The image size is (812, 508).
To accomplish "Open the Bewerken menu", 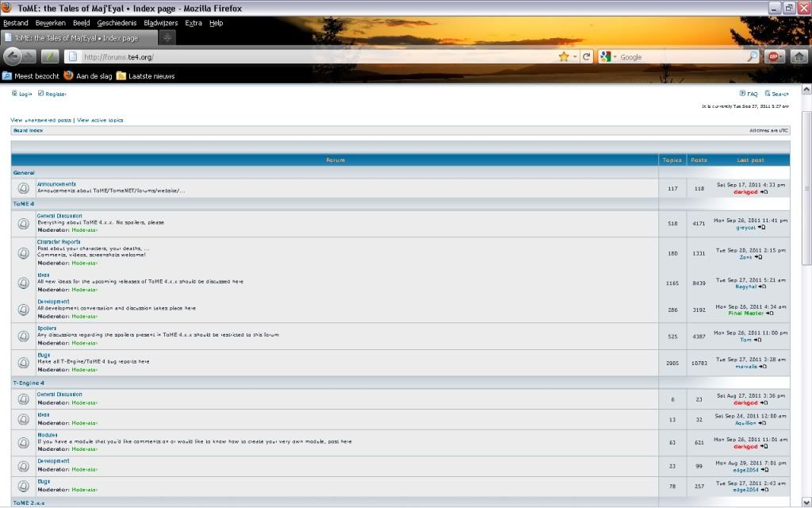I will tap(51, 23).
